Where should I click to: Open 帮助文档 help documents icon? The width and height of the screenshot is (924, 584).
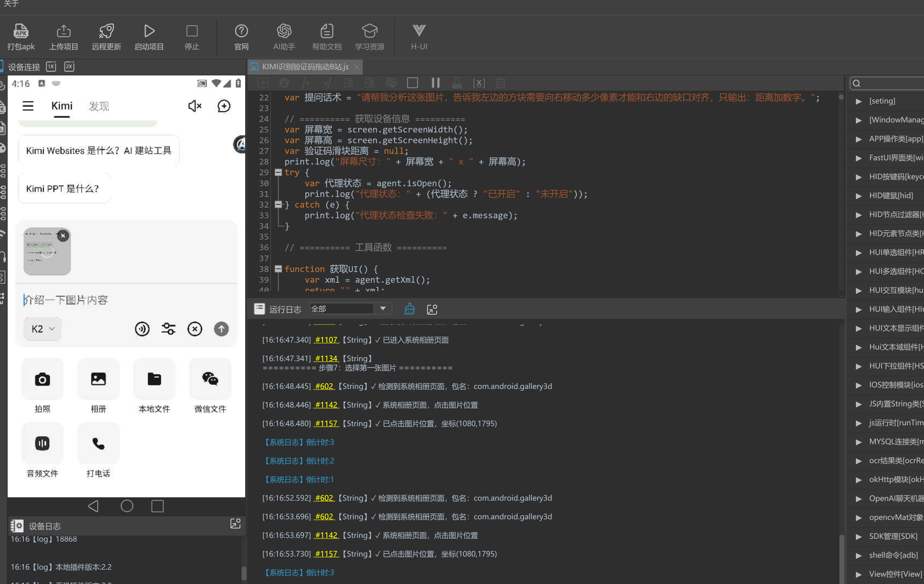326,31
